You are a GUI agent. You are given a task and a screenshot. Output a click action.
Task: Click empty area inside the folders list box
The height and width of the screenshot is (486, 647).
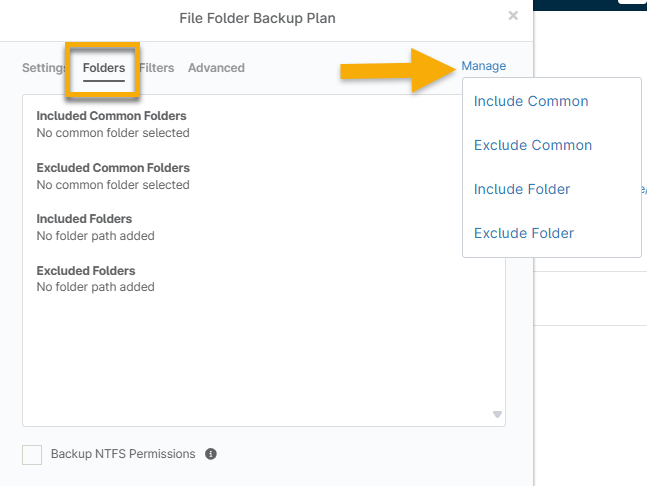pos(250,360)
